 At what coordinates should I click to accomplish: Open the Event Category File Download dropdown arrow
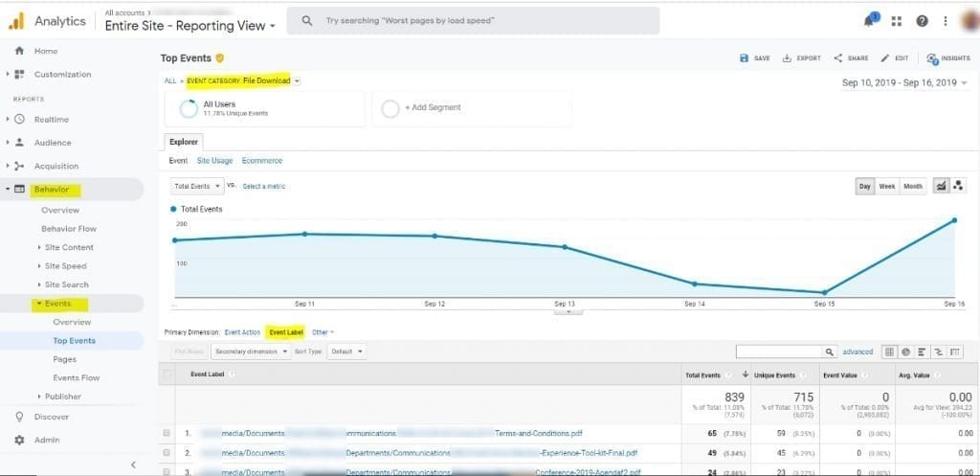[x=297, y=80]
